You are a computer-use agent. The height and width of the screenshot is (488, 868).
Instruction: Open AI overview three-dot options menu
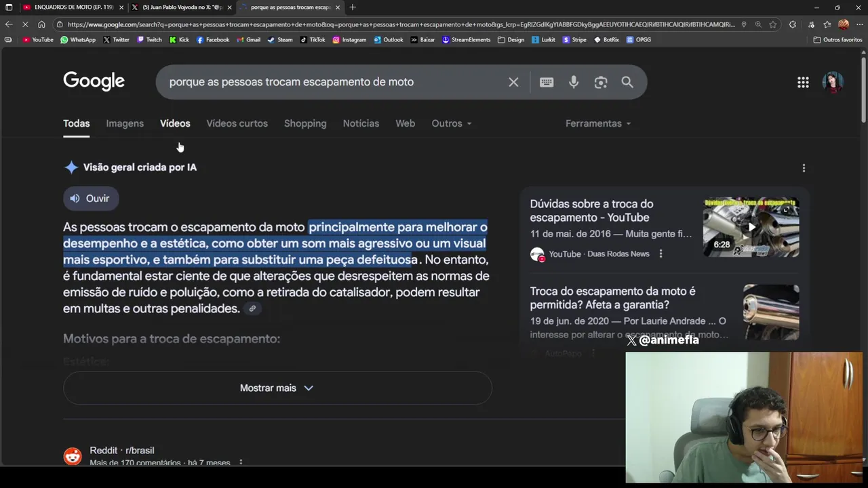804,167
